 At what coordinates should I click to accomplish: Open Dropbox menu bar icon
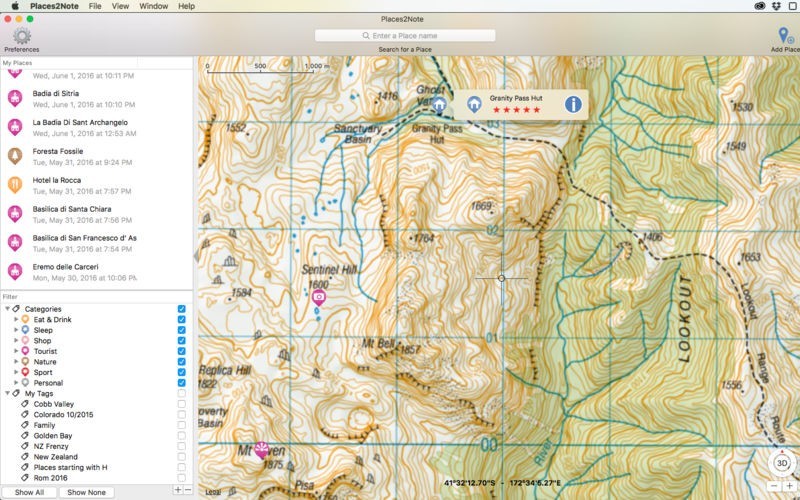pos(776,6)
